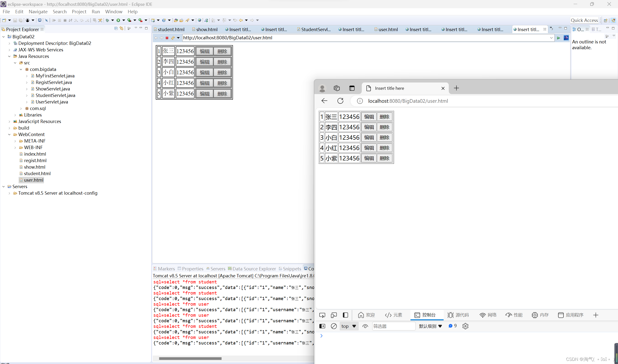The image size is (618, 364).
Task: Expand the com.sql package in Project Explorer
Action: (x=21, y=108)
